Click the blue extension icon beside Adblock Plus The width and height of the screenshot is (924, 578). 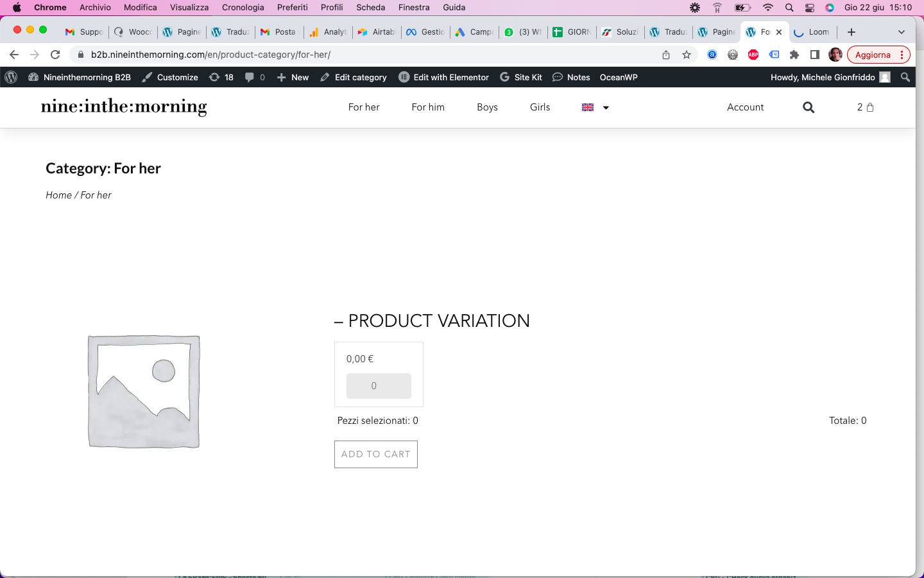pos(774,55)
